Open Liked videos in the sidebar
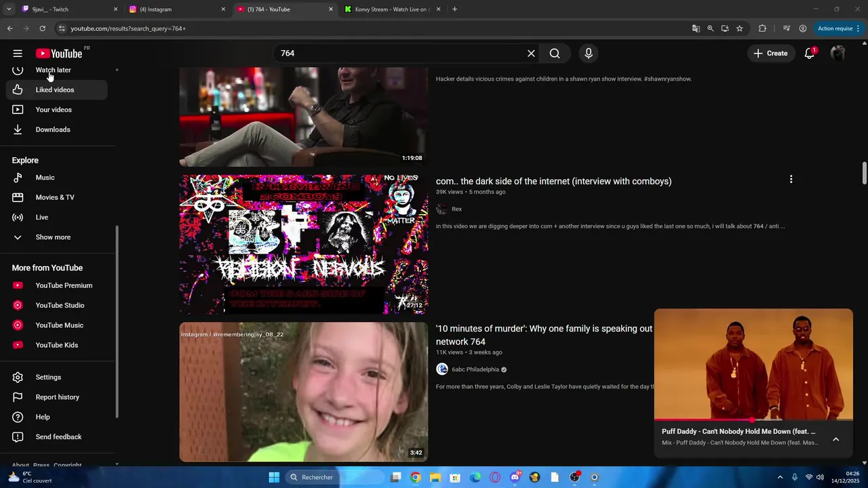Image resolution: width=868 pixels, height=488 pixels. pyautogui.click(x=57, y=89)
